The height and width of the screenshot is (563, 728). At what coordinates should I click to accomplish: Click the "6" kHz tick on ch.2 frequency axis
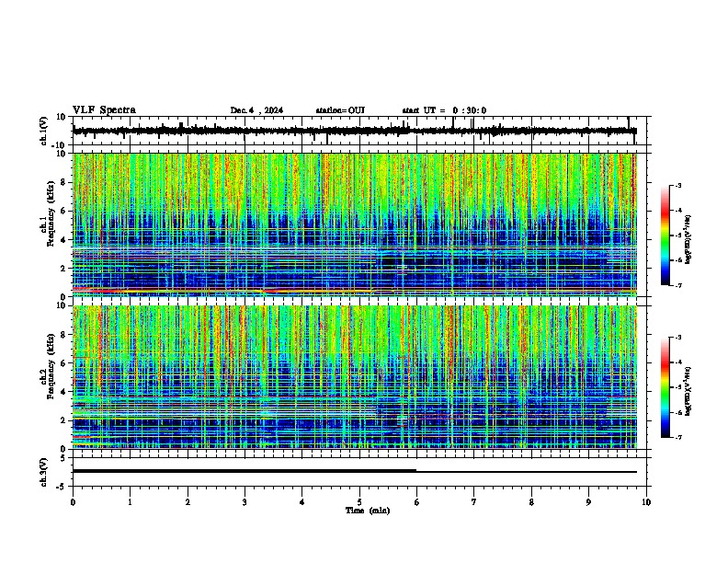tap(64, 362)
